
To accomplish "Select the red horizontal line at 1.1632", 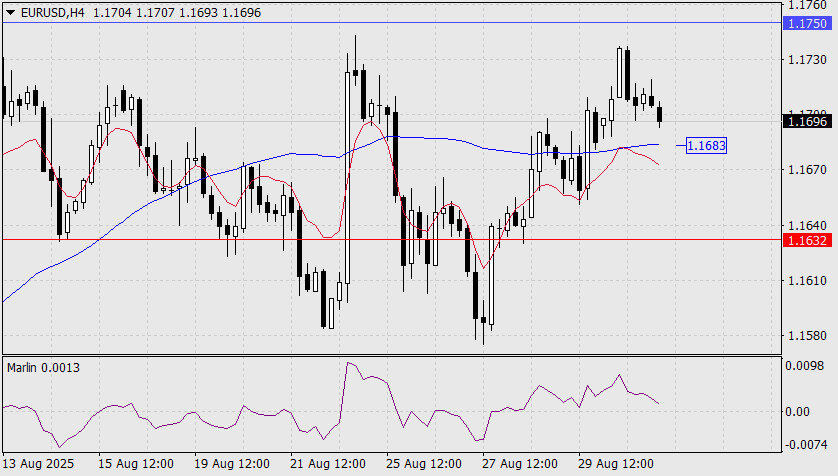I will tap(392, 240).
